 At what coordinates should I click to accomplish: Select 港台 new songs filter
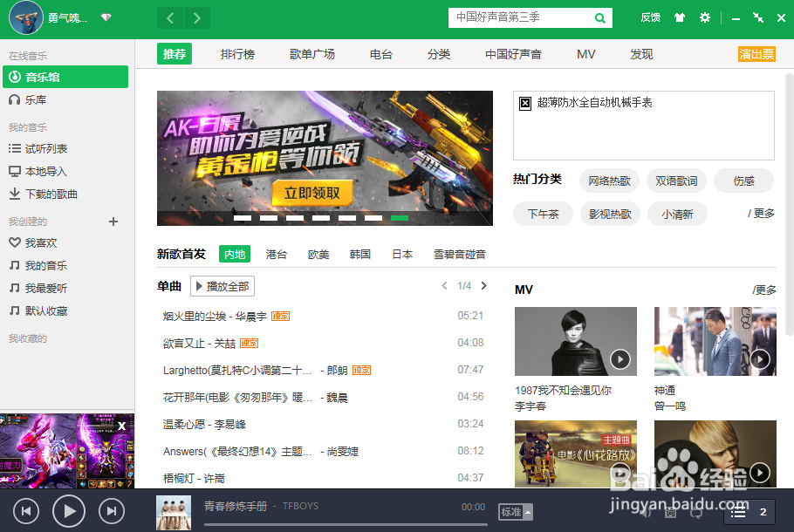pyautogui.click(x=277, y=254)
